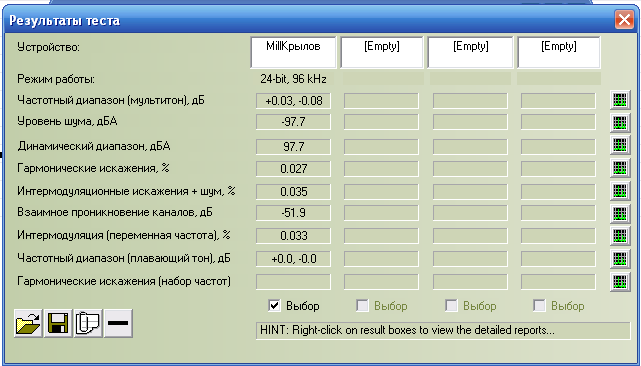Open graph for channel crosstalk row
This screenshot has width=641, height=366.
(x=620, y=213)
